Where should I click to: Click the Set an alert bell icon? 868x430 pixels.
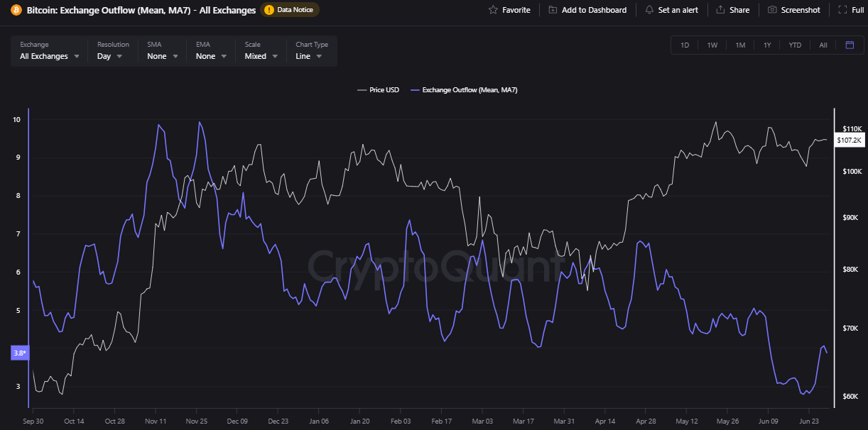(649, 10)
